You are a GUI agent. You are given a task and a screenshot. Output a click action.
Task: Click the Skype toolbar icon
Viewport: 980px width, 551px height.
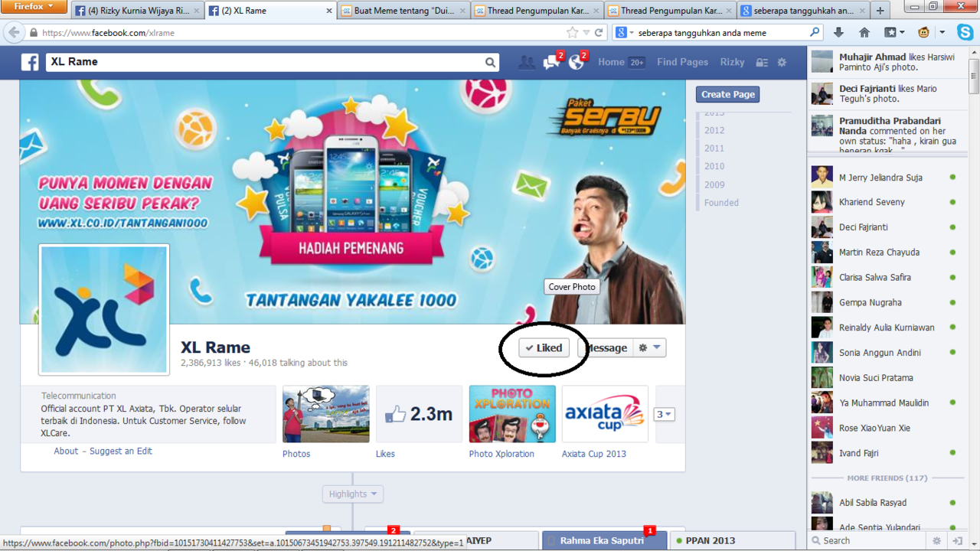click(965, 32)
